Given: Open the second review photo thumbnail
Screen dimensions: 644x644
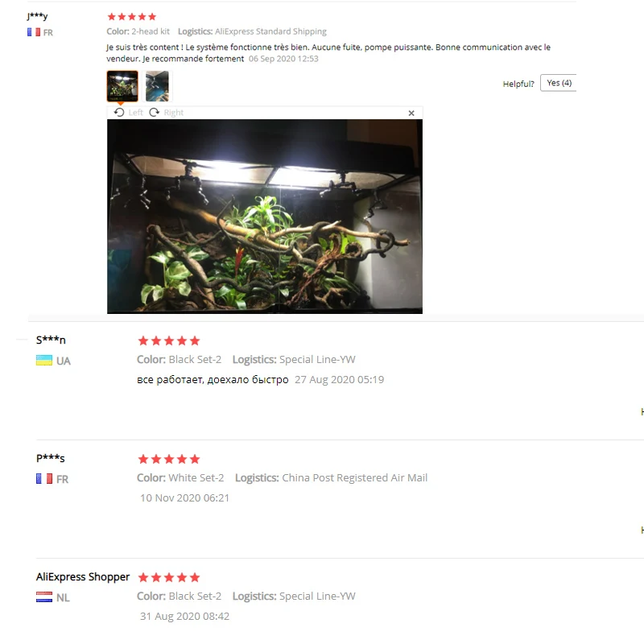Looking at the screenshot, I should (157, 86).
